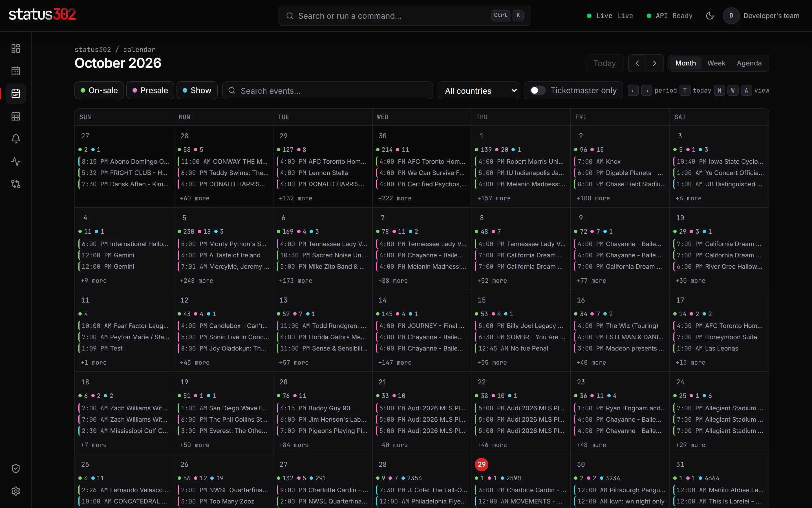Open the activity pulse icon in sidebar

(16, 161)
